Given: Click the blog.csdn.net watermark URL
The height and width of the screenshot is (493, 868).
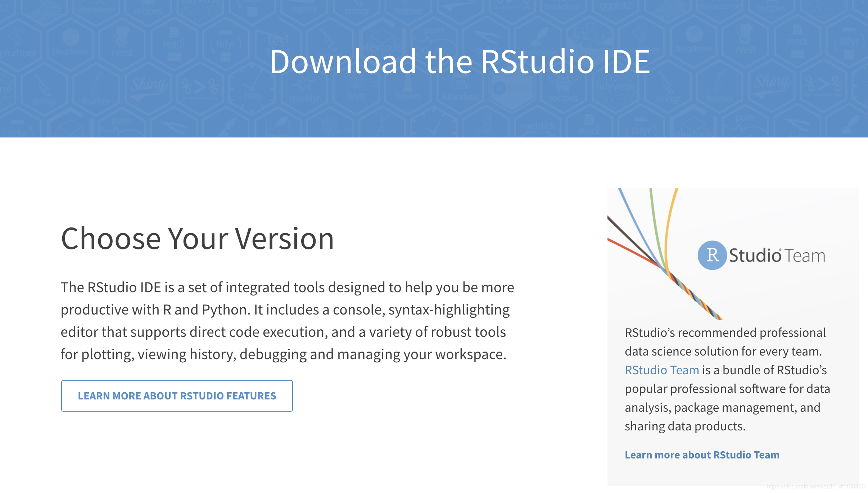Looking at the screenshot, I should coord(815,487).
